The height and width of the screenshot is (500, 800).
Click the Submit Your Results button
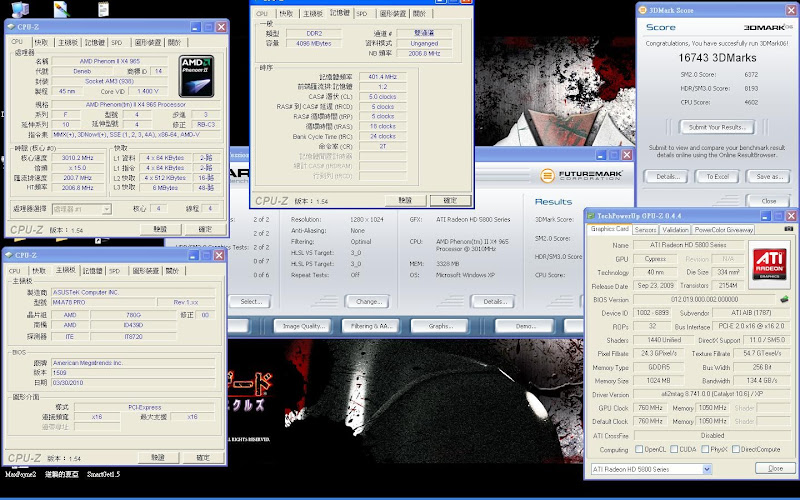pos(717,127)
